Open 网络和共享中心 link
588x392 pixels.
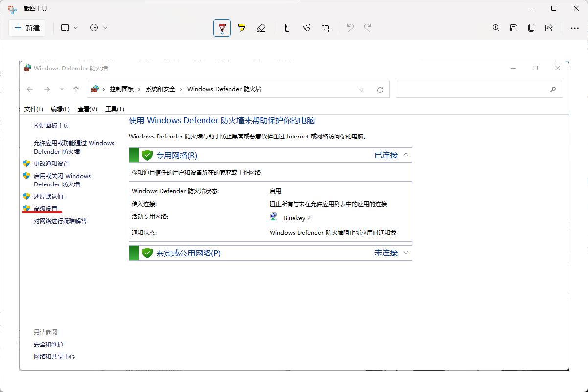tap(54, 356)
